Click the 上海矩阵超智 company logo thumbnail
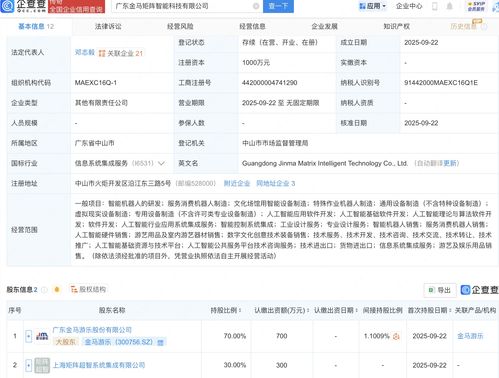499x378 pixels. point(42,366)
